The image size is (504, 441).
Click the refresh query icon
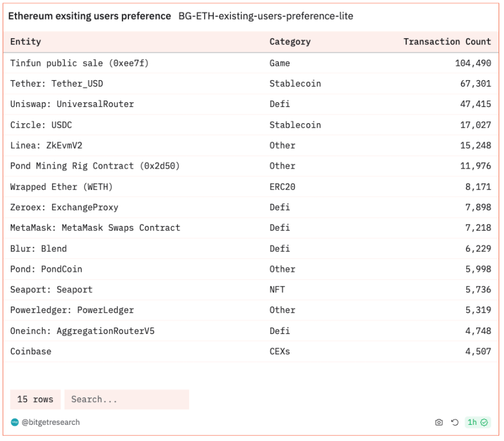coord(454,422)
